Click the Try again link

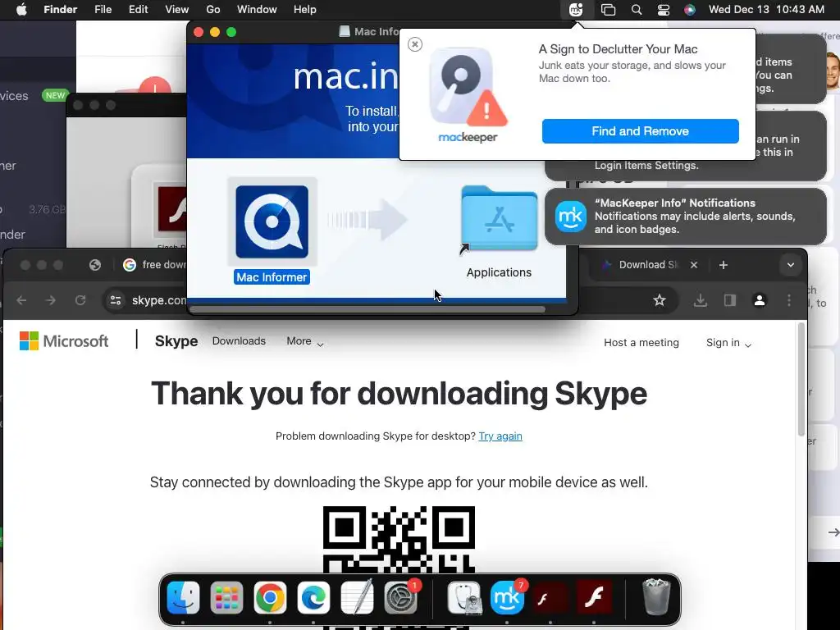coord(500,436)
